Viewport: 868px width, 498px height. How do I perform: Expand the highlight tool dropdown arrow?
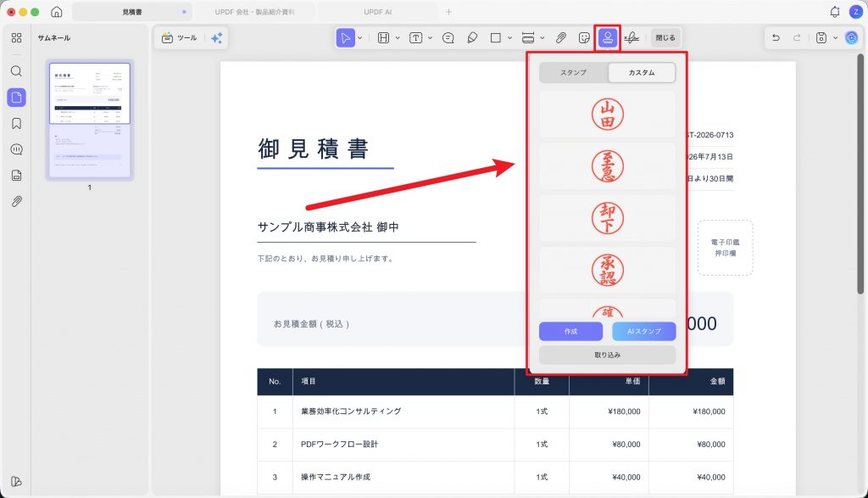tap(398, 37)
